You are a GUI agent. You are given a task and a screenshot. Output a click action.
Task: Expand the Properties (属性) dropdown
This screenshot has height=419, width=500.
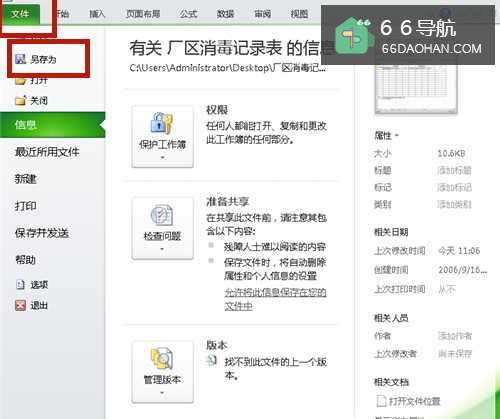point(387,136)
